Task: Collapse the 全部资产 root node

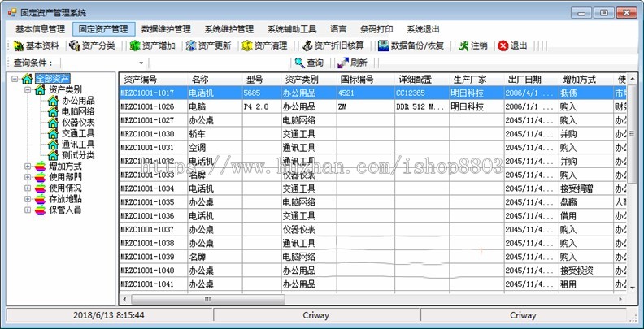Action: (x=15, y=78)
